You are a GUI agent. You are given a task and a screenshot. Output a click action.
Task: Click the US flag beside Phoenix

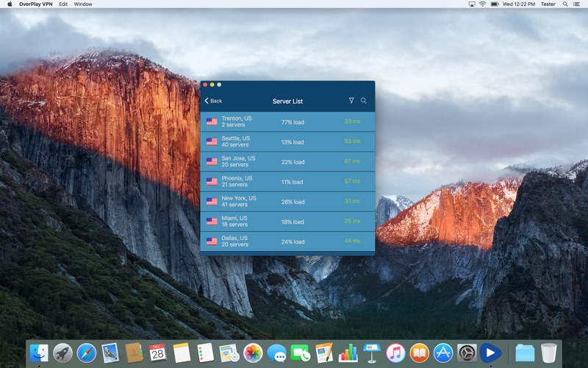[212, 181]
